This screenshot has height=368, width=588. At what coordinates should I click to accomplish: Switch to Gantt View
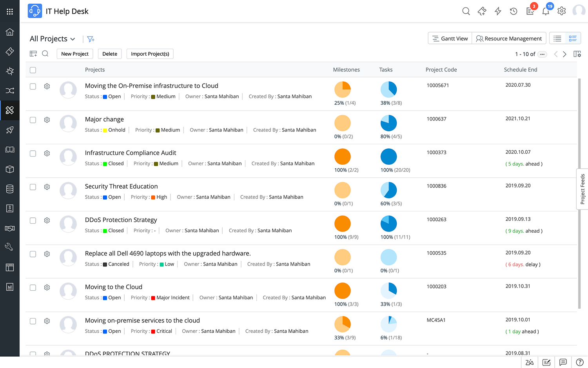pos(450,38)
